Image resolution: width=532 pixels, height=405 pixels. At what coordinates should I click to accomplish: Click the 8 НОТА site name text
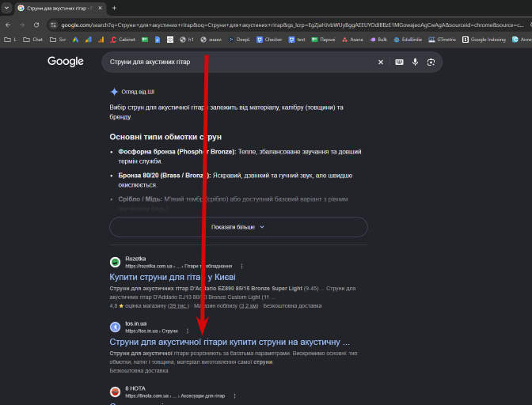pos(135,388)
